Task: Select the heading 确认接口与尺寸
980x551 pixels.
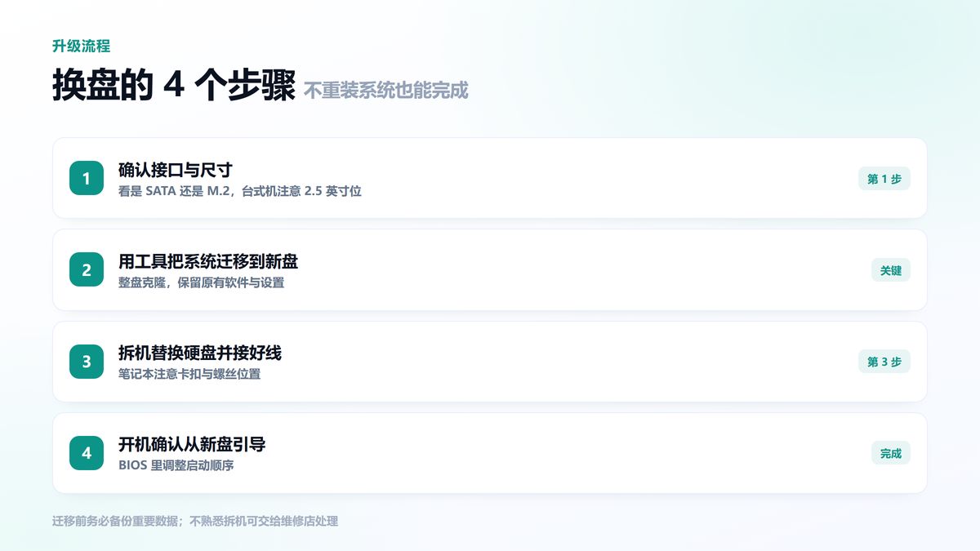Action: pos(176,170)
